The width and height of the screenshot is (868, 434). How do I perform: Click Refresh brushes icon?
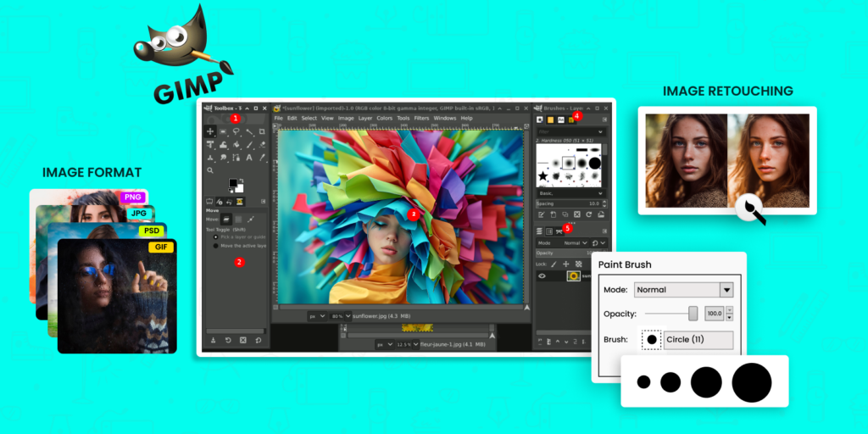(588, 214)
